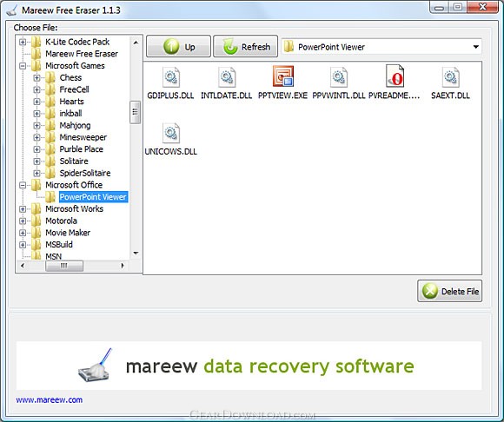Click the tree vertical scrollbar thumb
This screenshot has width=504, height=422.
coord(135,112)
